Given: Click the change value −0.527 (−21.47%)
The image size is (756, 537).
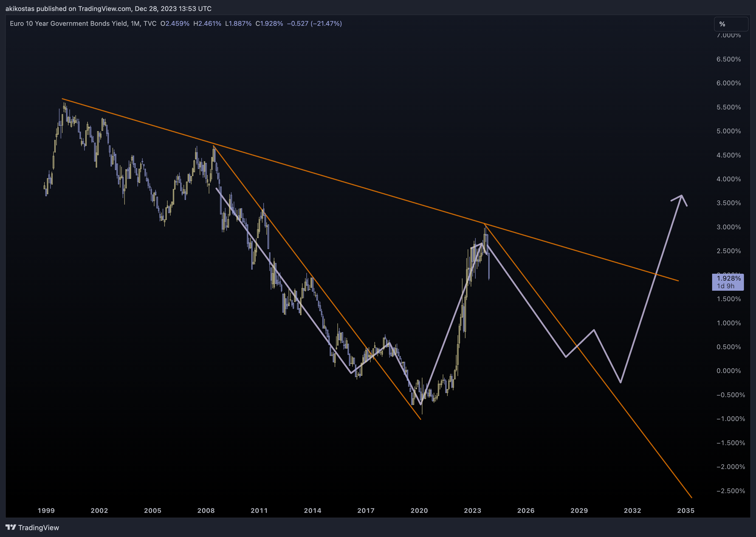Looking at the screenshot, I should pos(315,24).
